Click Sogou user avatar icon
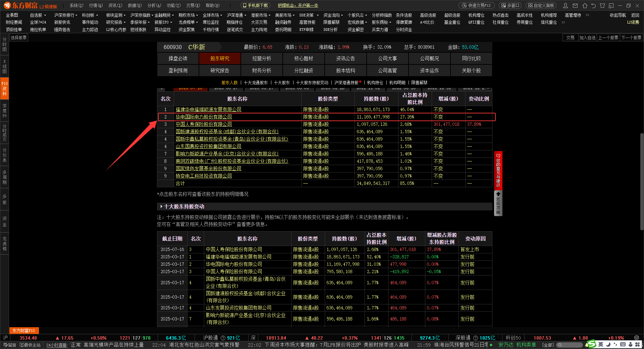 (630, 344)
